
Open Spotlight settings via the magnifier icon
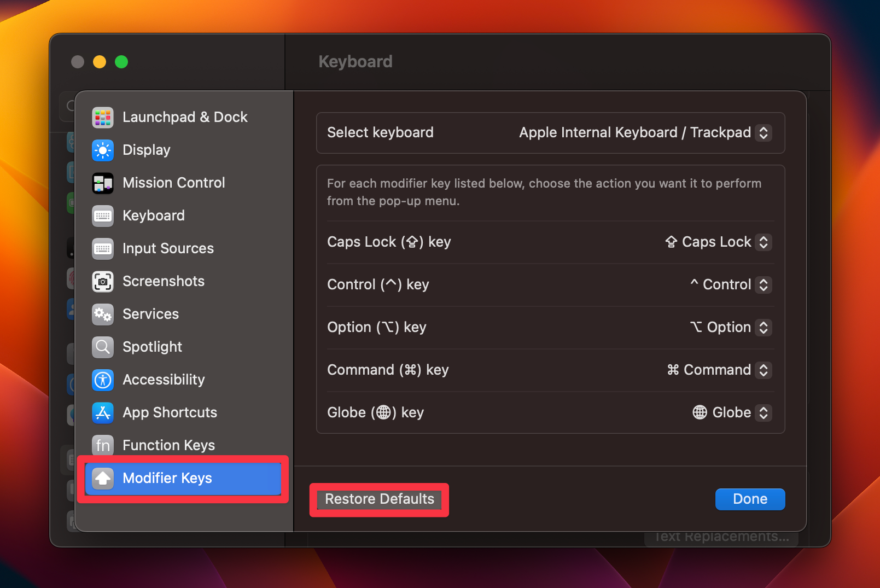click(x=103, y=347)
